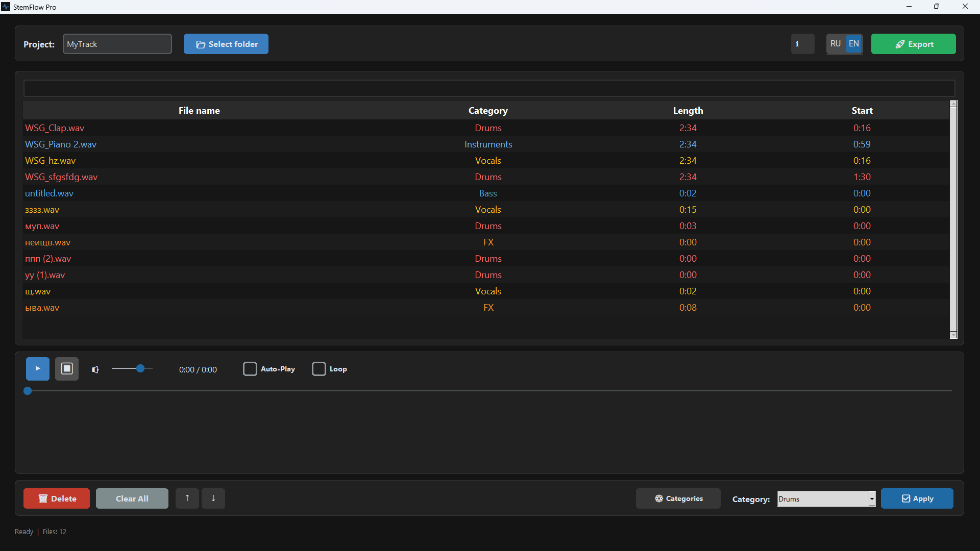This screenshot has width=980, height=551.
Task: Switch language to RU
Action: click(836, 44)
